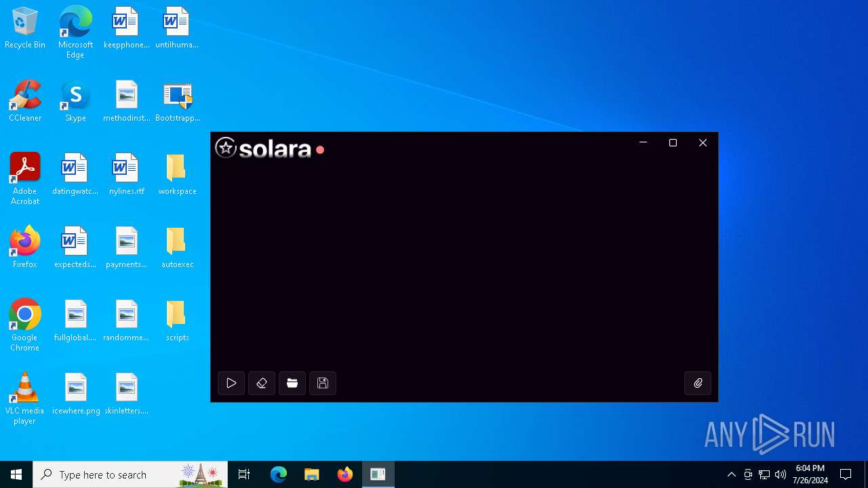868x488 pixels.
Task: Click the volume speaker icon in tray
Action: 781,474
